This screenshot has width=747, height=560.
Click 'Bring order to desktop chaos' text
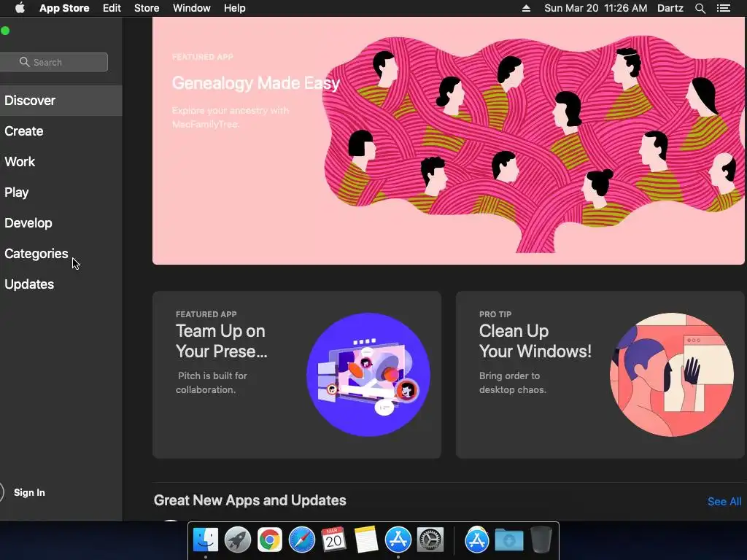(x=513, y=382)
